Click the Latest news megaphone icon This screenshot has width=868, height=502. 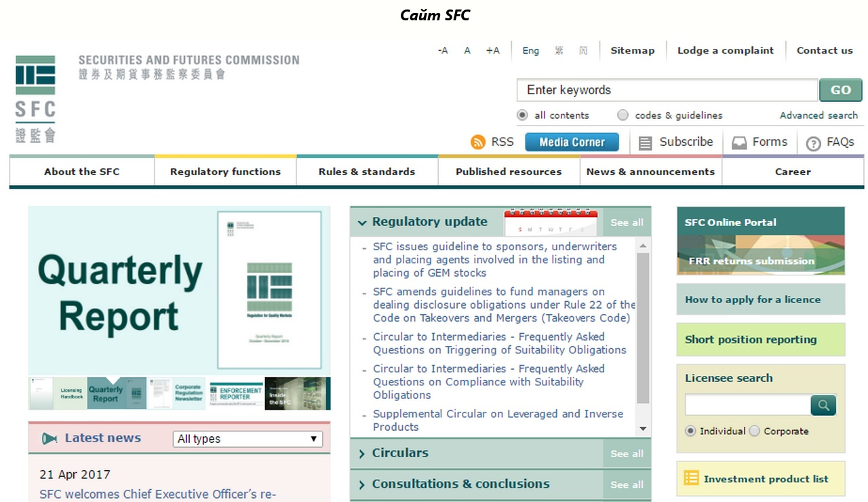tap(50, 438)
